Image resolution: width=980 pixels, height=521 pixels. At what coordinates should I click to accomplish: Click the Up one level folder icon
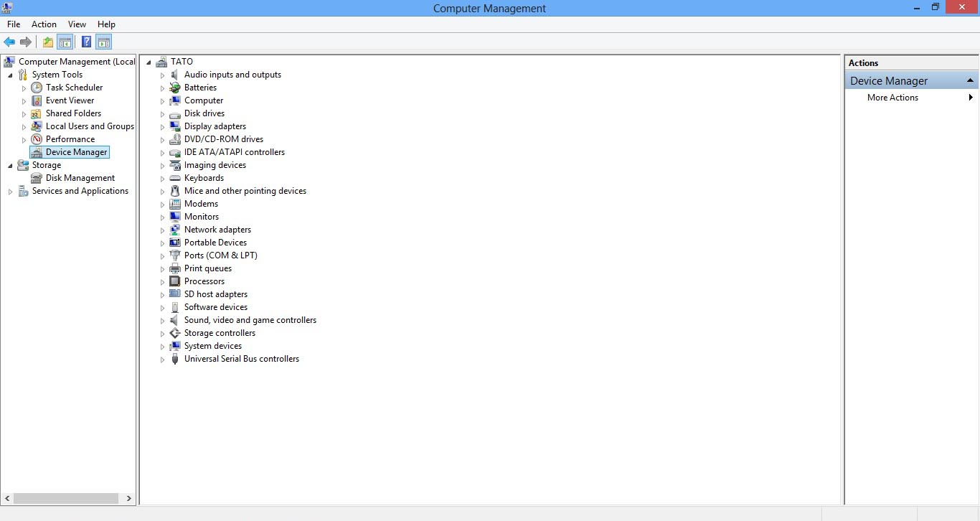tap(48, 42)
